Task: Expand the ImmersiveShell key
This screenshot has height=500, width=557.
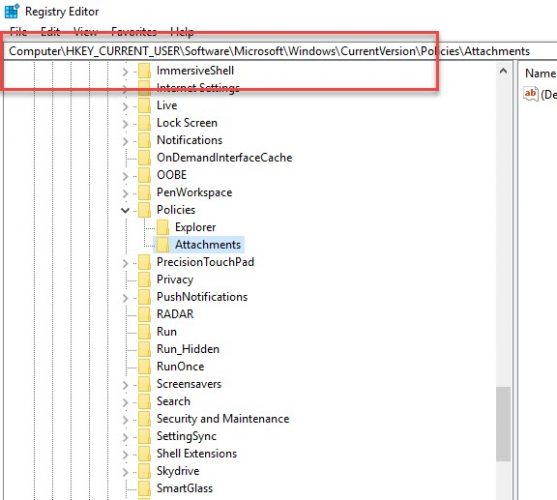Action: (125, 72)
